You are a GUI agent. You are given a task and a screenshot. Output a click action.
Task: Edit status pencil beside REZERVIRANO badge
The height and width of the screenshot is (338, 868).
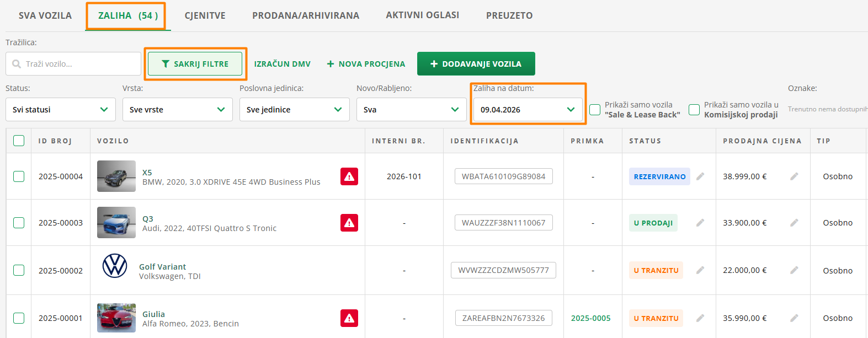(x=700, y=176)
